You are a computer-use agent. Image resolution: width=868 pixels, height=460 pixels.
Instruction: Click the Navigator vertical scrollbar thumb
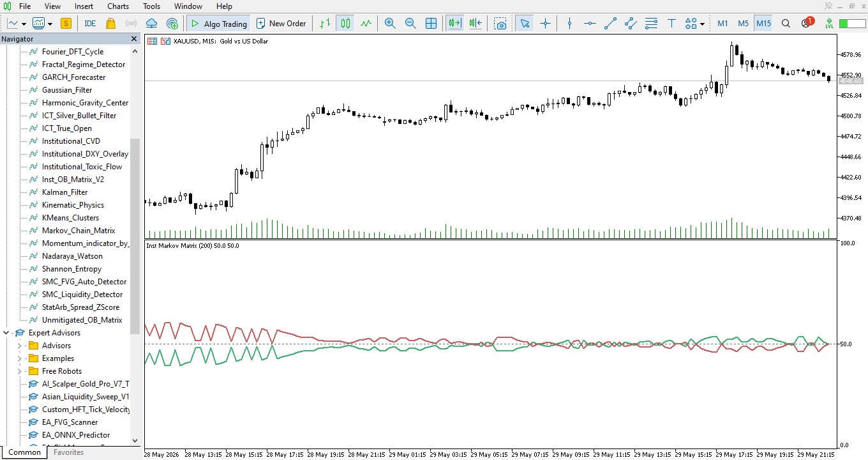point(135,236)
